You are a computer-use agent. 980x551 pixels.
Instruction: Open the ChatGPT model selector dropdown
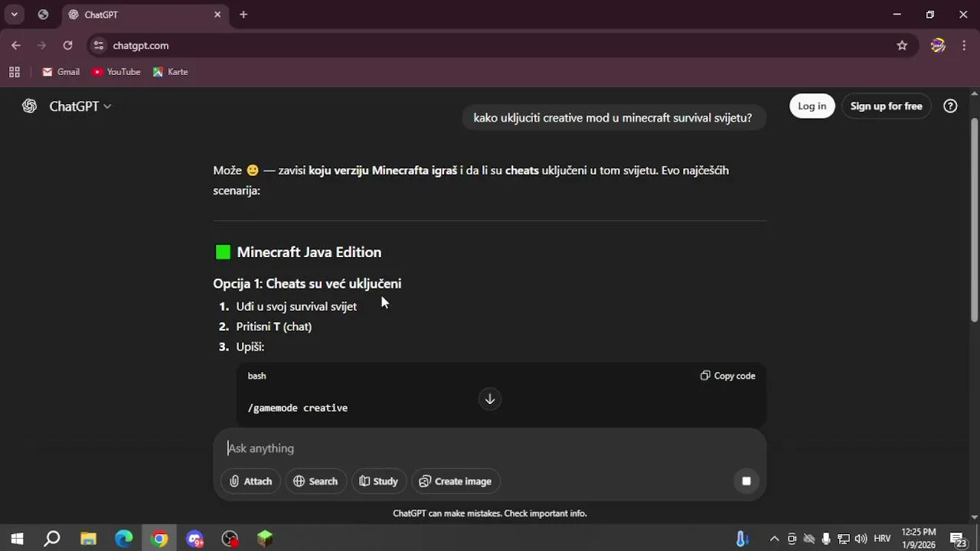pyautogui.click(x=80, y=106)
